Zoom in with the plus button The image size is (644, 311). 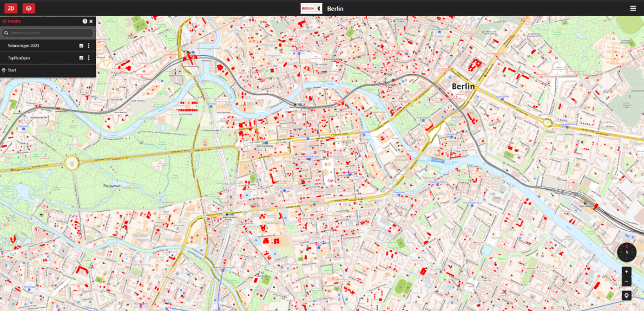626,272
